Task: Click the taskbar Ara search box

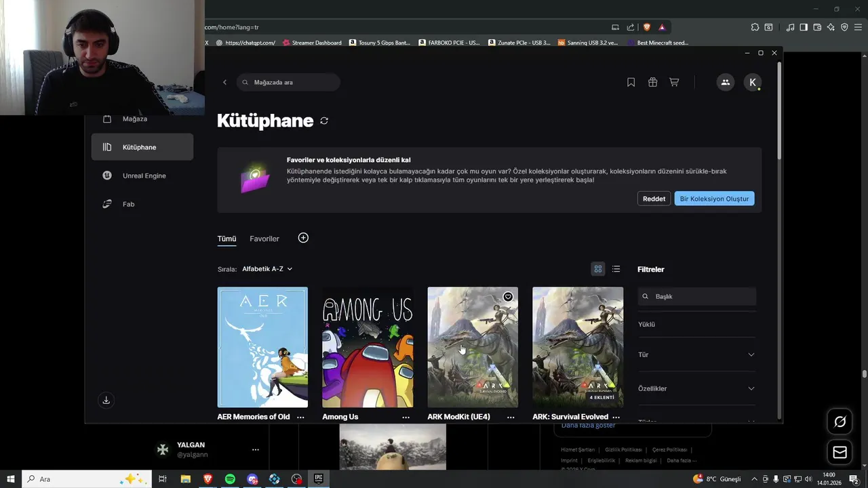Action: pyautogui.click(x=87, y=479)
